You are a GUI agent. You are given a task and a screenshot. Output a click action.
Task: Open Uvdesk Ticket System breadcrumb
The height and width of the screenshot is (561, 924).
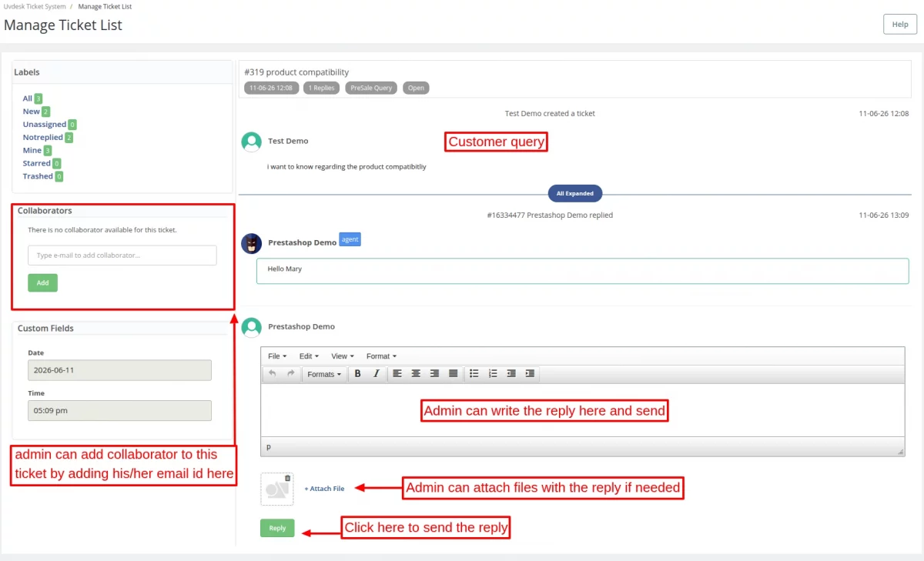[35, 6]
